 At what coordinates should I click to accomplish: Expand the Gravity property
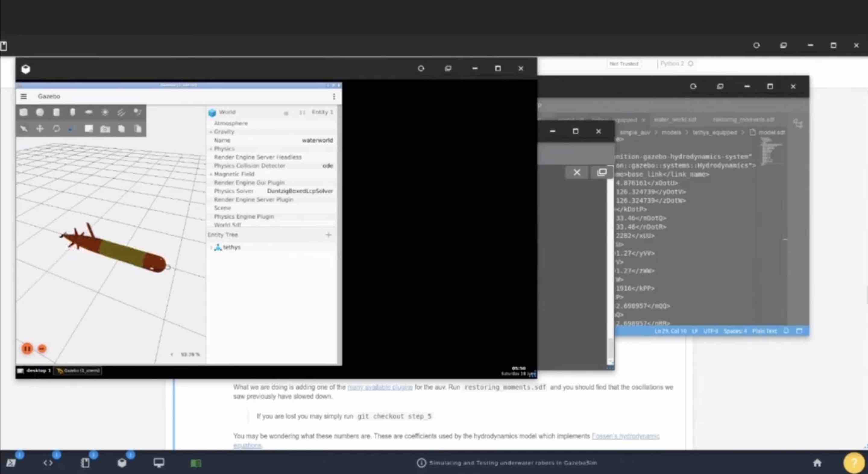pyautogui.click(x=211, y=132)
